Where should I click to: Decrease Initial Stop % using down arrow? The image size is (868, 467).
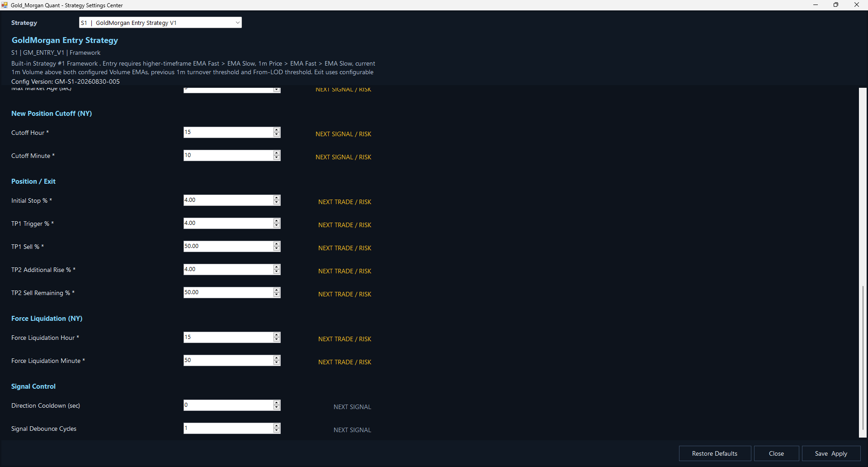click(277, 203)
